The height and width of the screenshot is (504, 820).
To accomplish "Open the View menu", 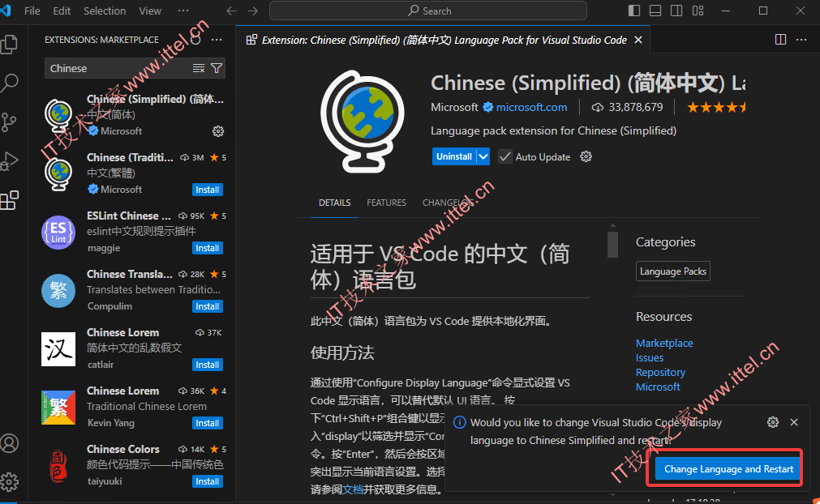I will 150,11.
